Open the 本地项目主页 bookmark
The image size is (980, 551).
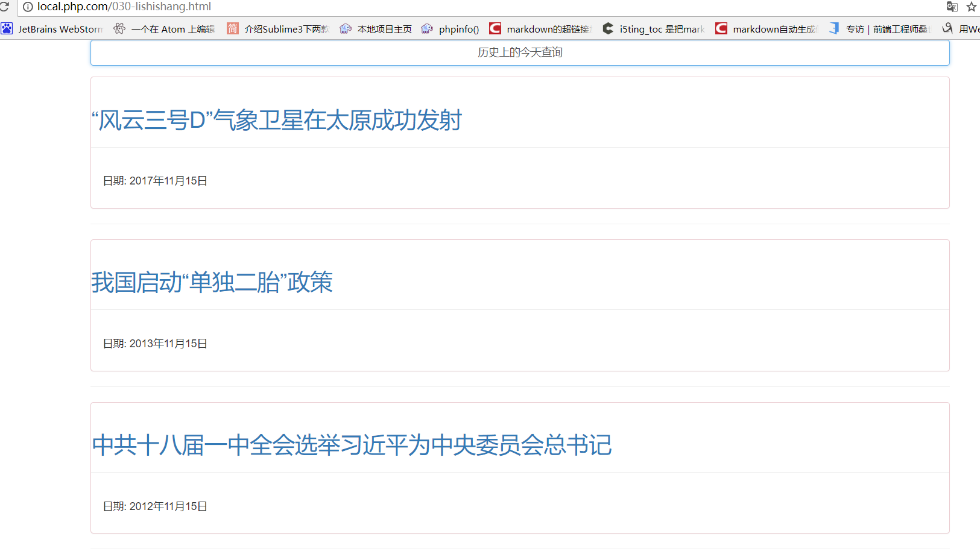click(x=376, y=29)
